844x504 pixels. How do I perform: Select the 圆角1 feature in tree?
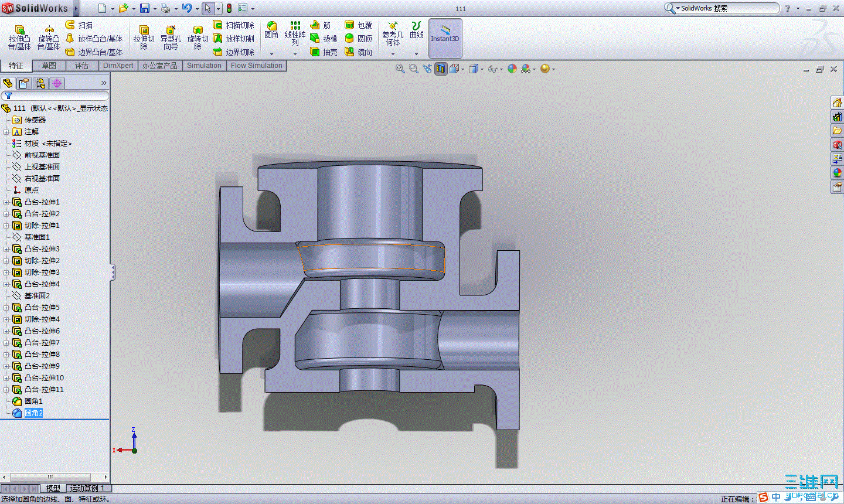[33, 401]
